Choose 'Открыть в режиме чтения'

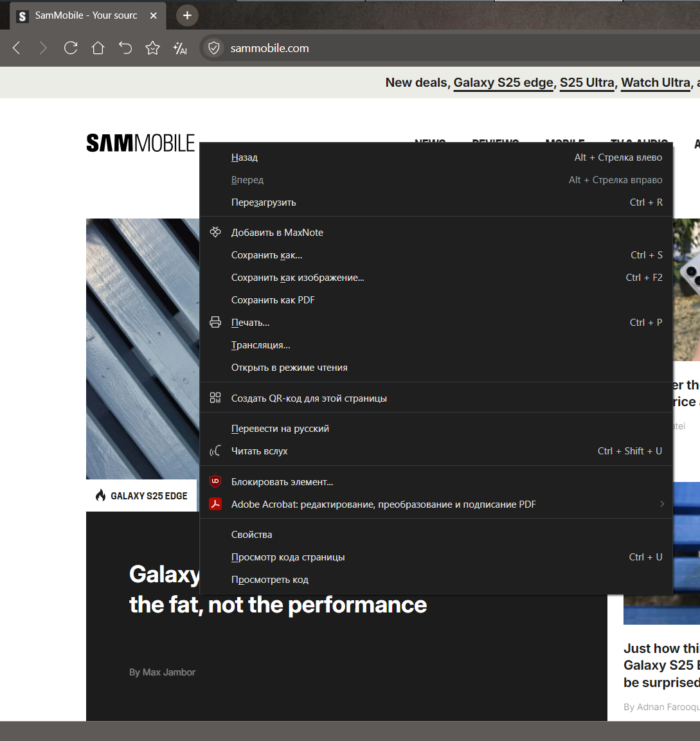[x=436, y=368]
